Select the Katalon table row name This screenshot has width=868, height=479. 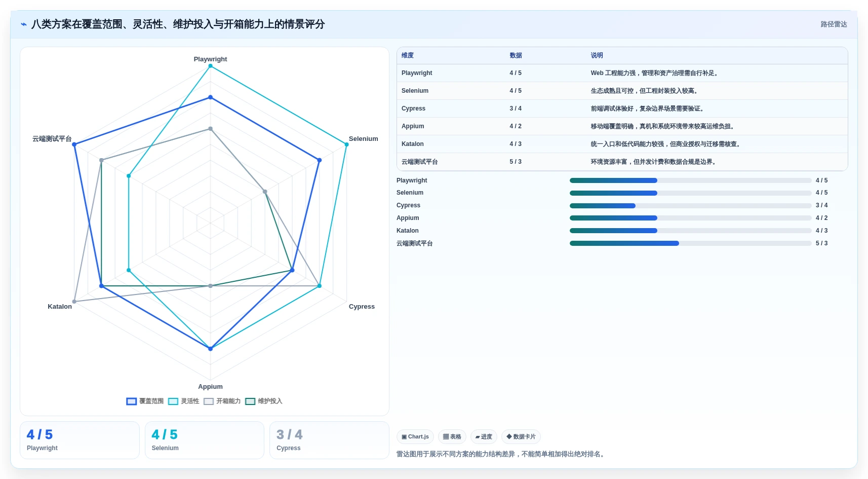pyautogui.click(x=413, y=144)
